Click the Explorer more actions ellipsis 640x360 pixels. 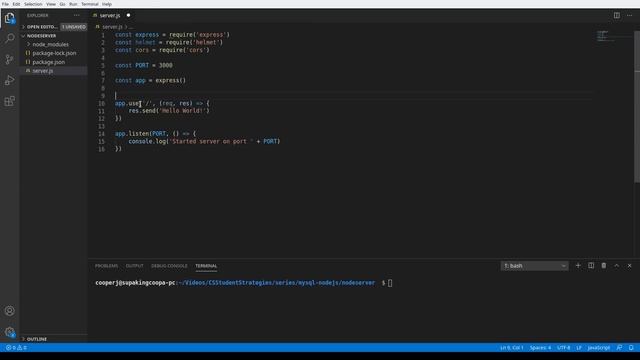click(x=77, y=15)
